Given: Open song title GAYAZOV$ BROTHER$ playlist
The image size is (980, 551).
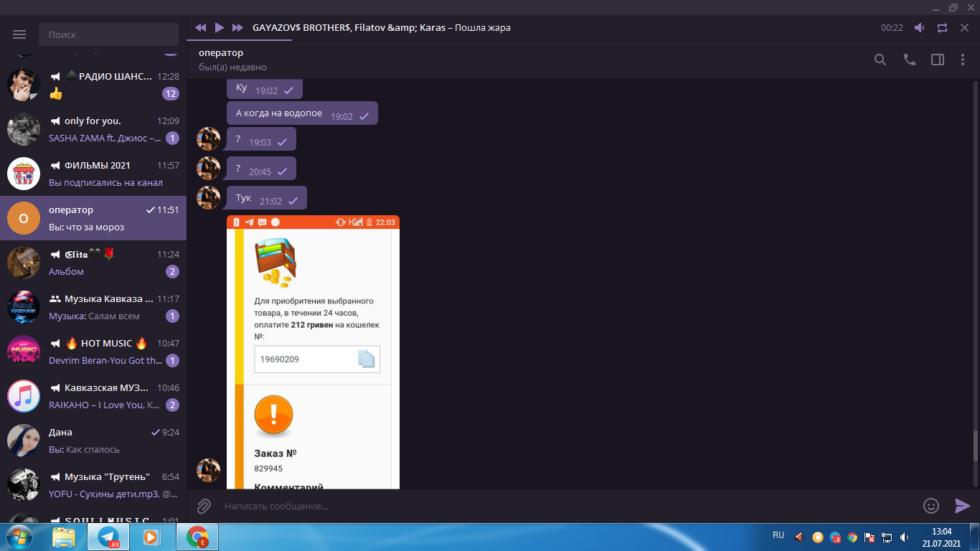Looking at the screenshot, I should pyautogui.click(x=382, y=27).
